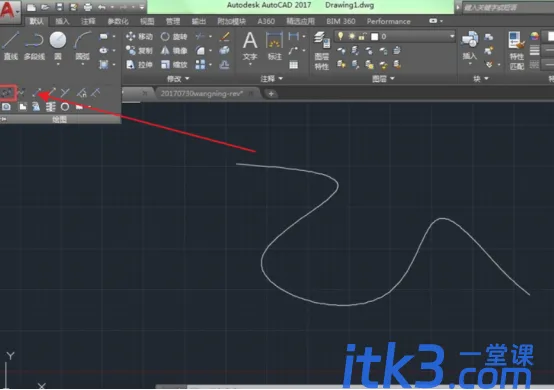
Task: Click the Isolate layer icon
Action: 355,51
